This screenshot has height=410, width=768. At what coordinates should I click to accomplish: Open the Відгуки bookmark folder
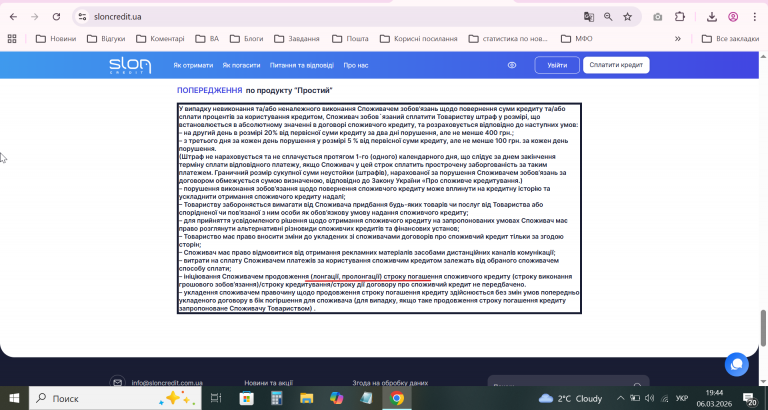[106, 38]
